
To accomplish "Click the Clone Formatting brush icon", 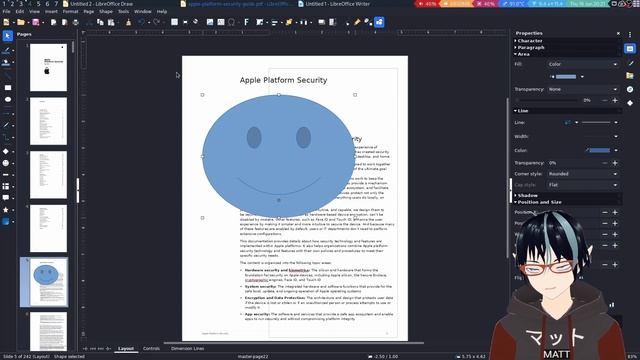I will pos(128,22).
